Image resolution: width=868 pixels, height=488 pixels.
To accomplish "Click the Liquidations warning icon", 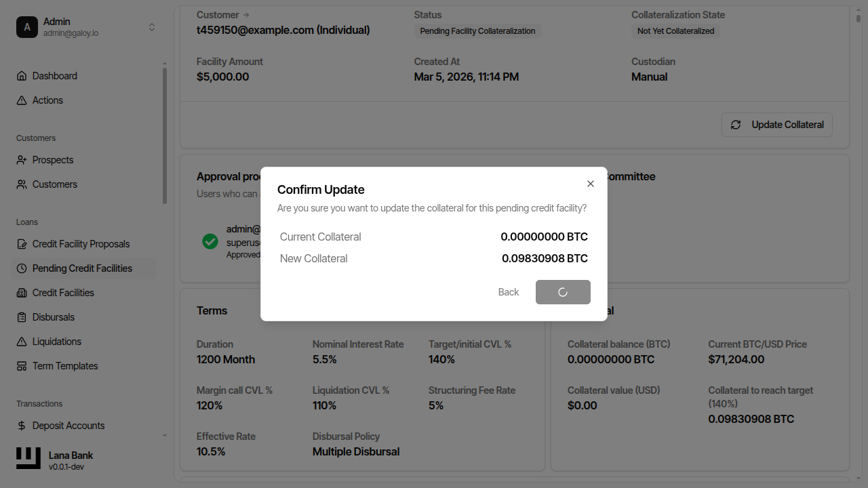I will (21, 341).
